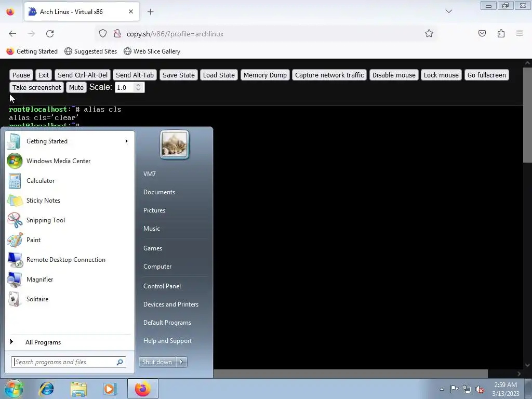This screenshot has width=532, height=399.
Task: Open Getting Started in Start menu
Action: pos(70,141)
